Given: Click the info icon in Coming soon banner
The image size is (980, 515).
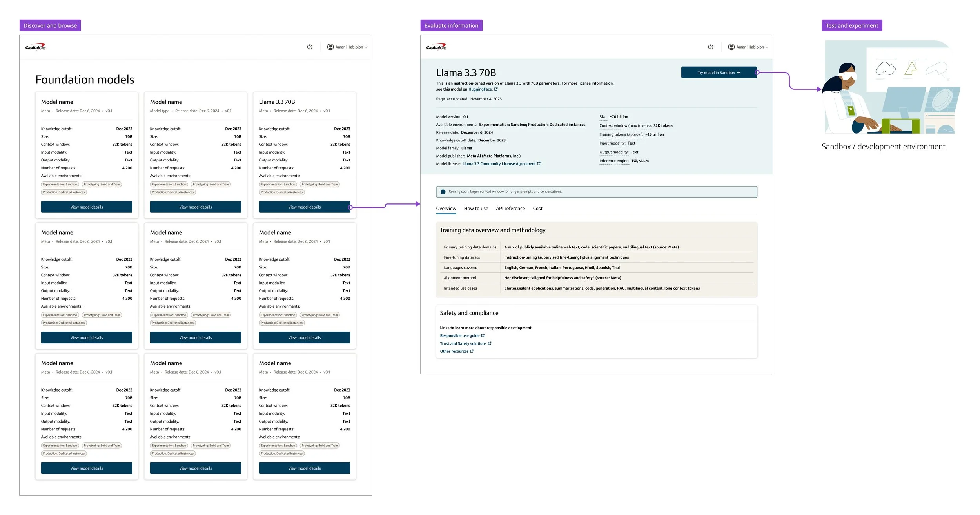Looking at the screenshot, I should coord(443,192).
